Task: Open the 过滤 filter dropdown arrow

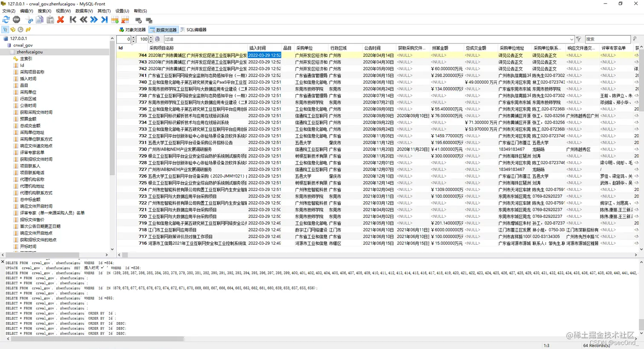Action: [x=571, y=39]
